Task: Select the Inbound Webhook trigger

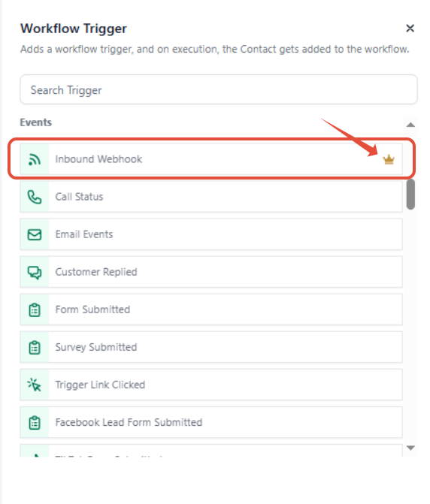Action: pyautogui.click(x=211, y=159)
